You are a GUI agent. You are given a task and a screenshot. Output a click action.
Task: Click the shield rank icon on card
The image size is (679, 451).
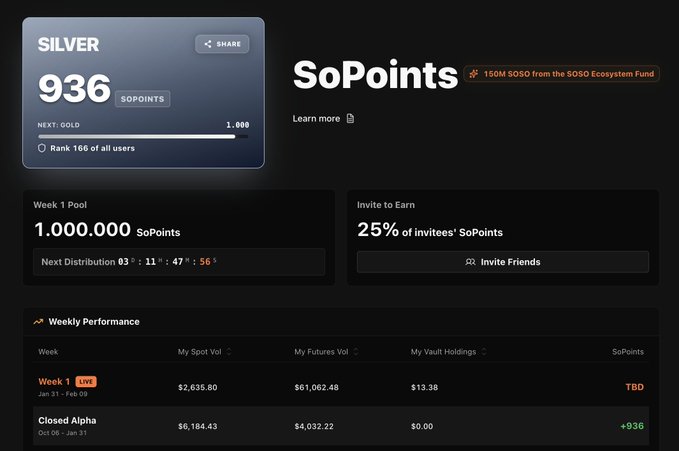click(42, 148)
